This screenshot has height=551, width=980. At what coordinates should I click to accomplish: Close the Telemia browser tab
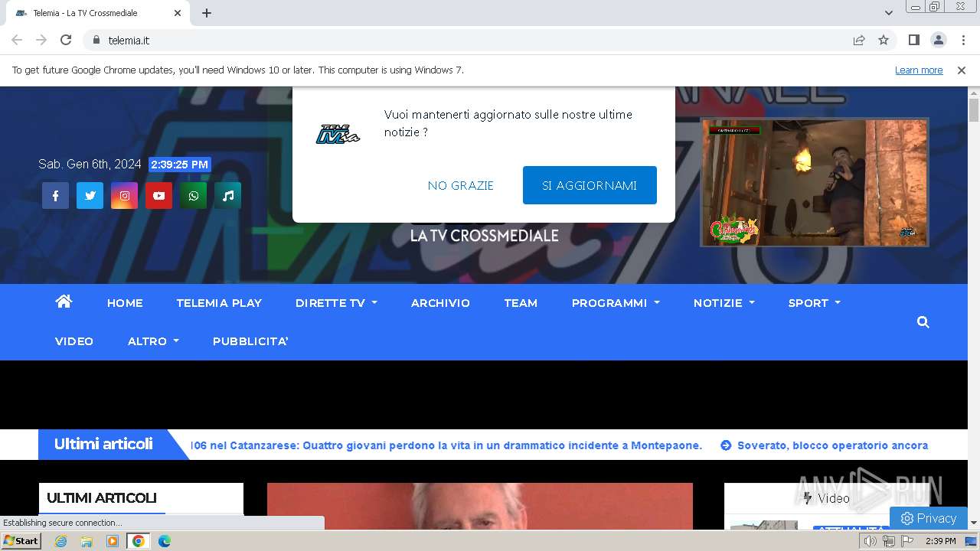point(178,13)
